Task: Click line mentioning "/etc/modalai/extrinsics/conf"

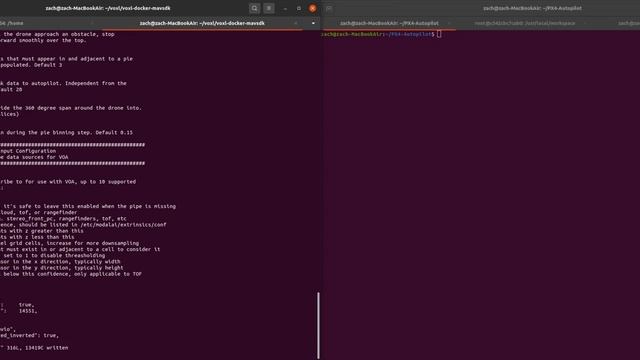Action: click(83, 225)
